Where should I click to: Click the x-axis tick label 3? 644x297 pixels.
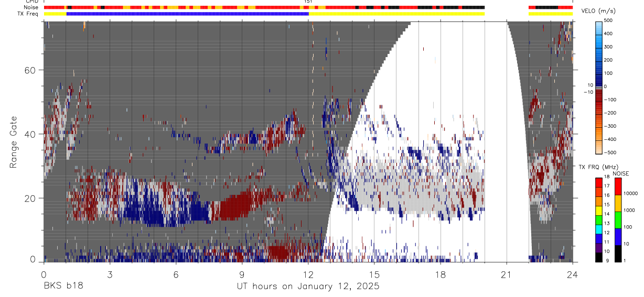pyautogui.click(x=110, y=274)
